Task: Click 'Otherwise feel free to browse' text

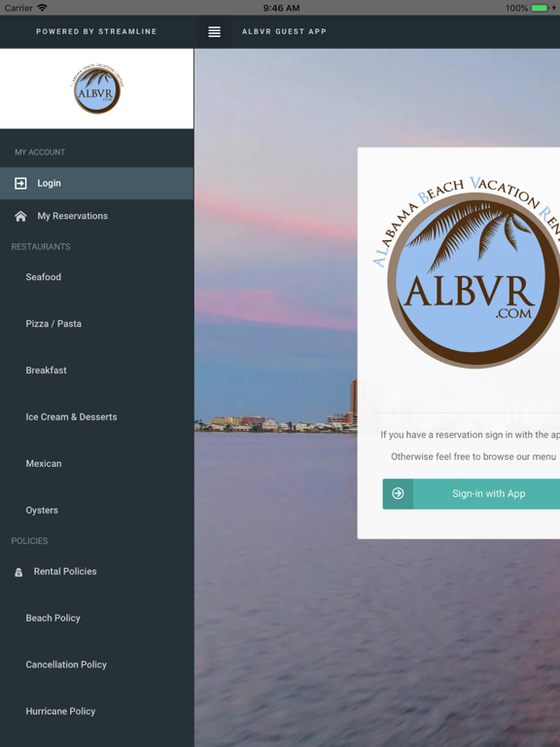Action: 473,456
